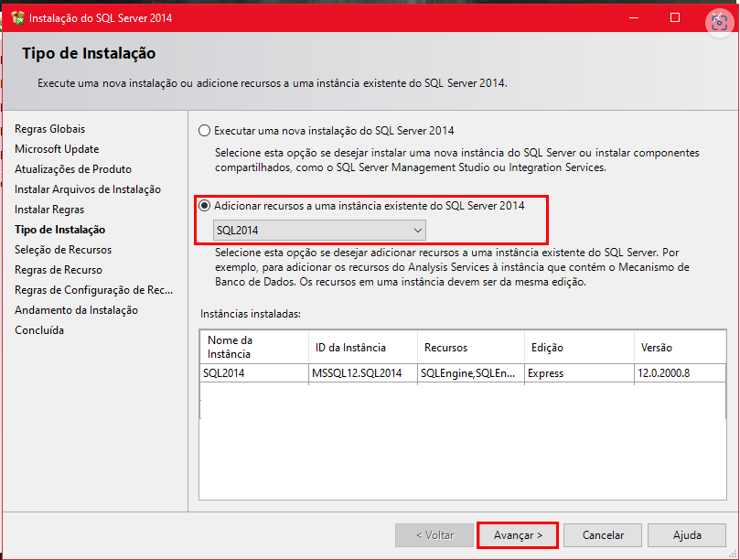
Task: Select the SQL2014 row in installed instances table
Action: click(x=254, y=373)
